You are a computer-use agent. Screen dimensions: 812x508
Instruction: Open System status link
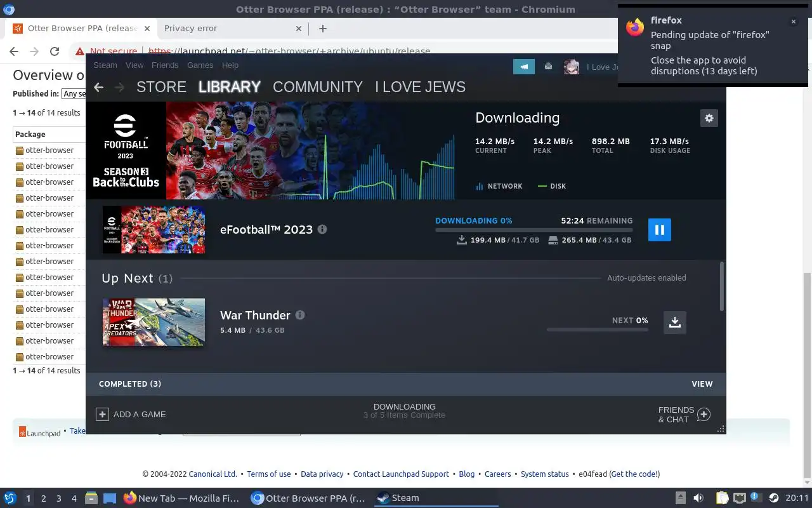pos(545,474)
